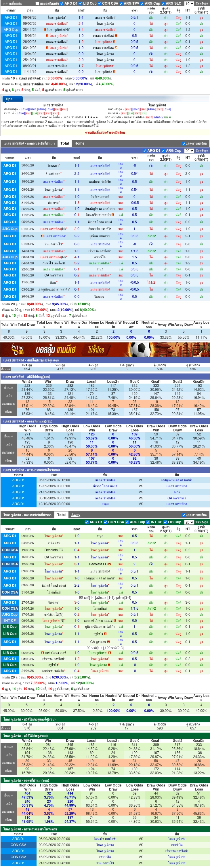
Task: Click value 657 under คู่ (Even) in Boca stats
Action: [193, 728]
